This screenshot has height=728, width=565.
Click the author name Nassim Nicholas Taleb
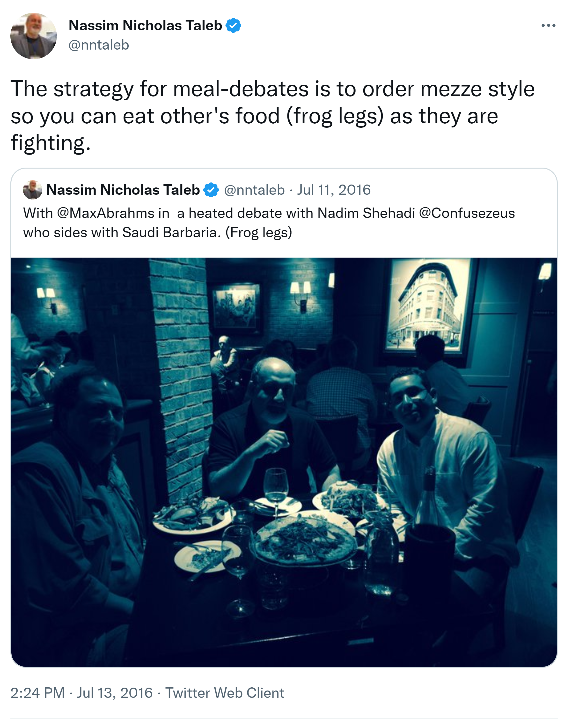145,26
